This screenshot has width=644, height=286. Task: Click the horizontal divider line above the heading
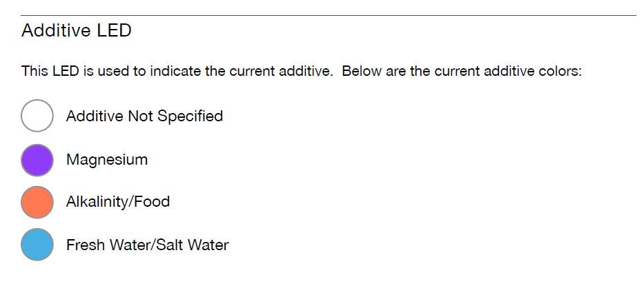(329, 16)
